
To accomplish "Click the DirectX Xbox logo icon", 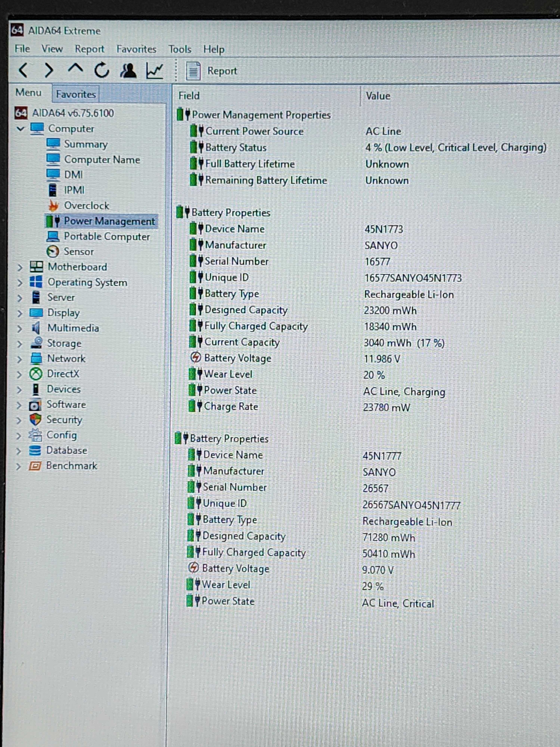I will [x=36, y=374].
